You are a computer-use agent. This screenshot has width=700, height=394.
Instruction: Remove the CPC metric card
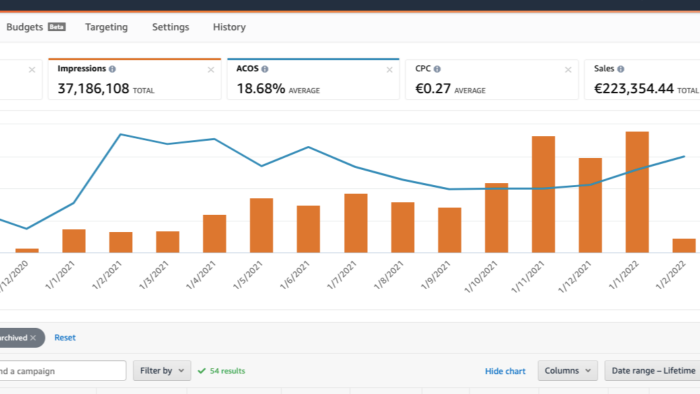click(x=568, y=70)
